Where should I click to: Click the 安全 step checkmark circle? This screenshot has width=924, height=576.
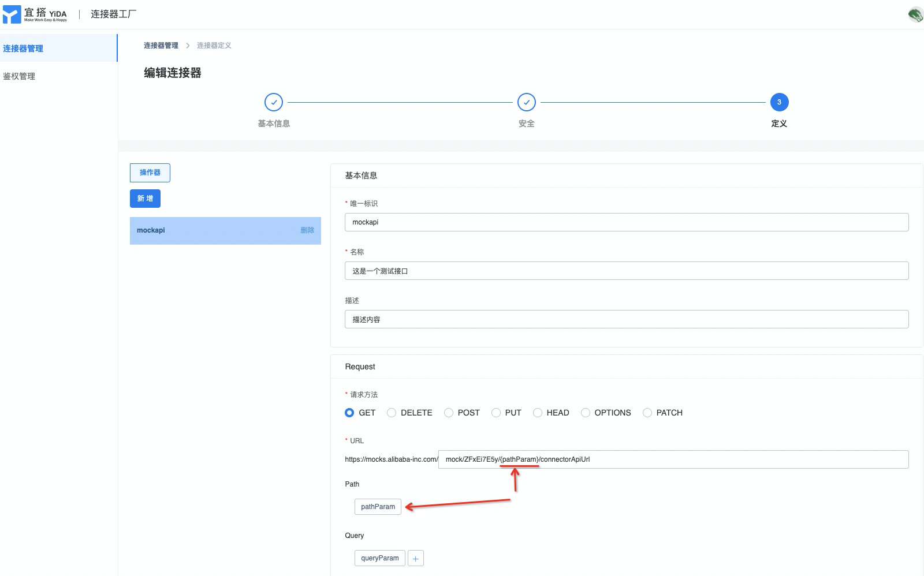tap(526, 102)
